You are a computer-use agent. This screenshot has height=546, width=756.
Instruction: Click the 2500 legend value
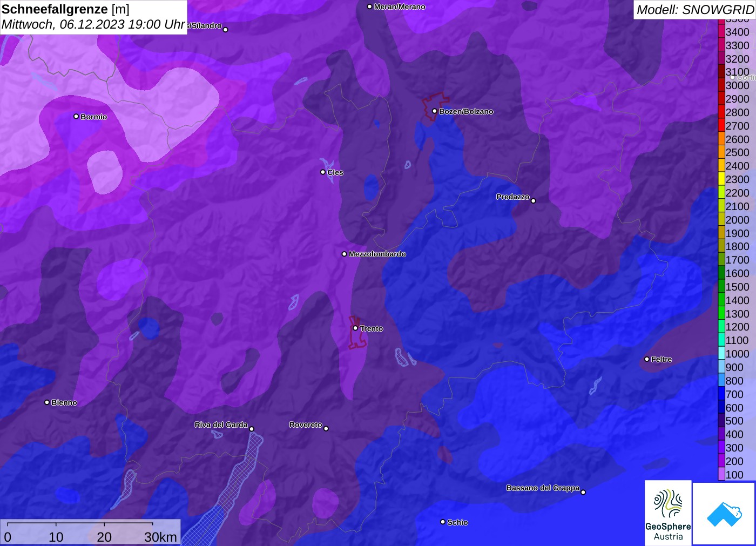pyautogui.click(x=738, y=152)
